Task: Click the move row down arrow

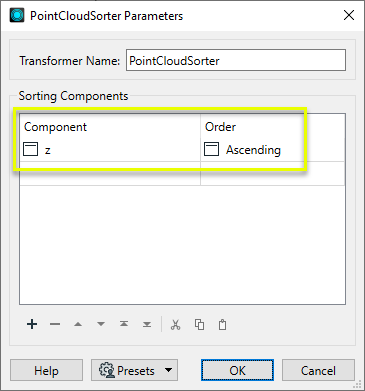Action: click(x=101, y=324)
